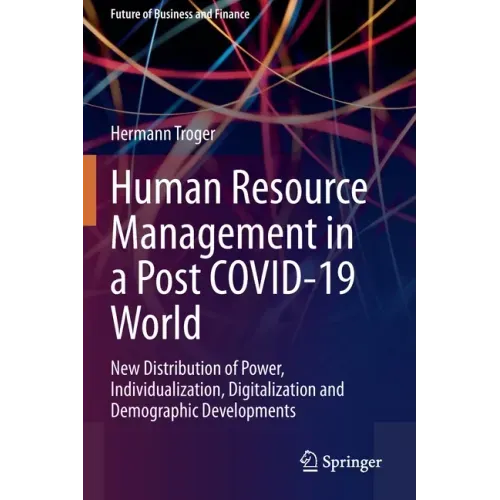
Task: Click the author name 'Hermann Troger'
Action: pos(163,134)
